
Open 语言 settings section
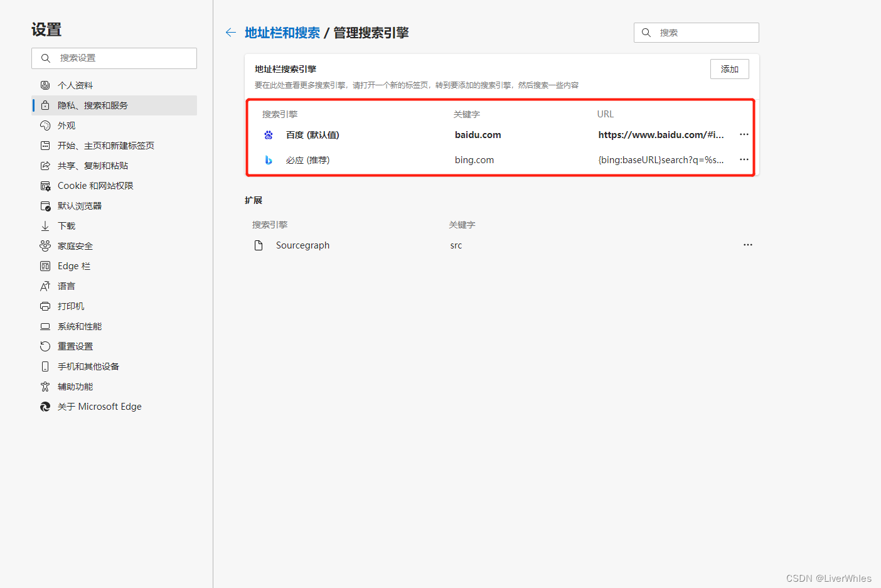tap(114, 286)
